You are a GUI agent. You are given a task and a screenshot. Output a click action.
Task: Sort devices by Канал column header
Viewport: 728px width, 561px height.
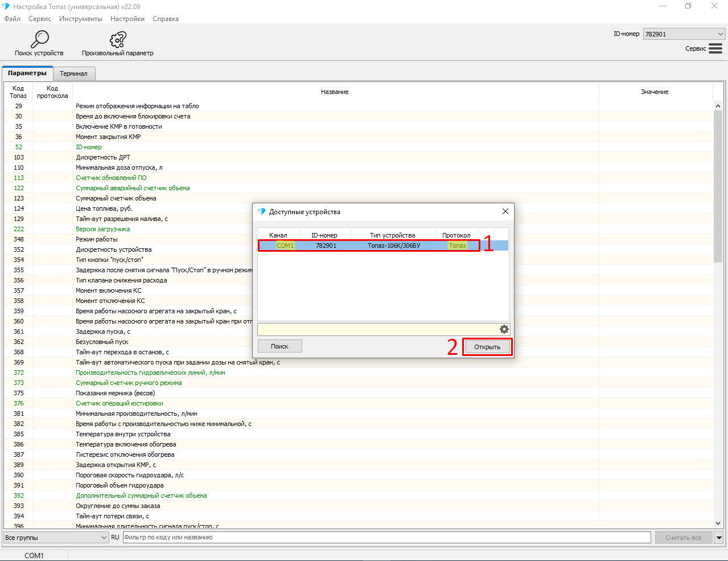point(278,235)
